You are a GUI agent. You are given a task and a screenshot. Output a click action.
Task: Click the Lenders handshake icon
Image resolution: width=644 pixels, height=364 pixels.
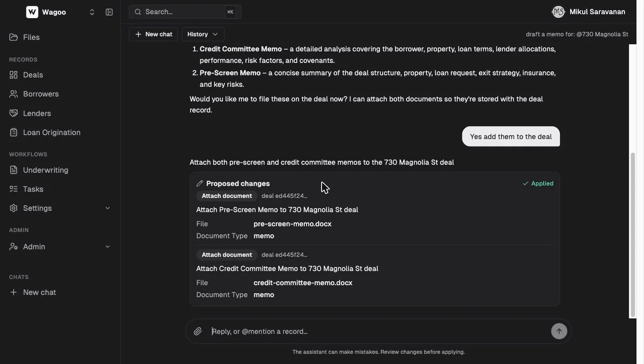(x=14, y=113)
